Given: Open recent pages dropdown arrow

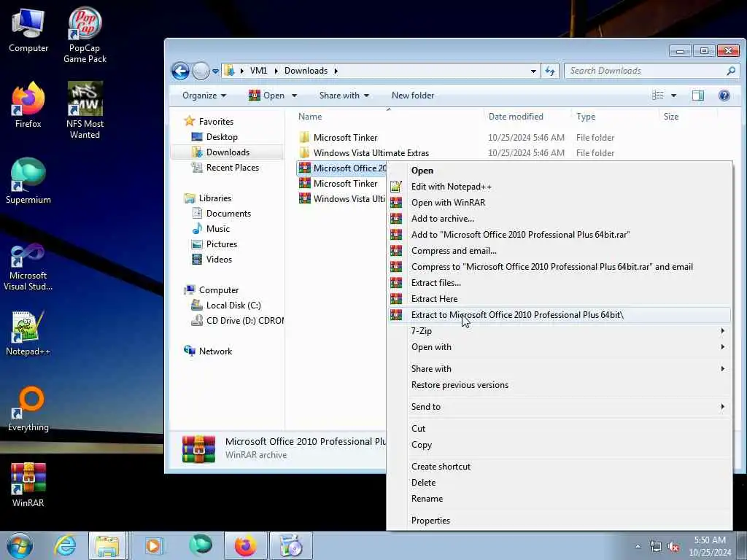Looking at the screenshot, I should click(215, 71).
